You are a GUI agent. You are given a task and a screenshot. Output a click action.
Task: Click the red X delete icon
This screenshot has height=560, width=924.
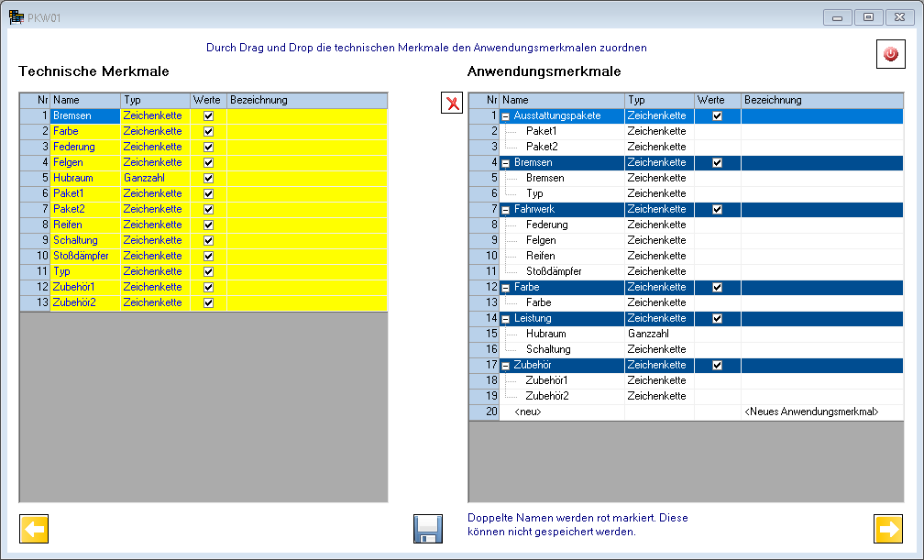[x=452, y=103]
